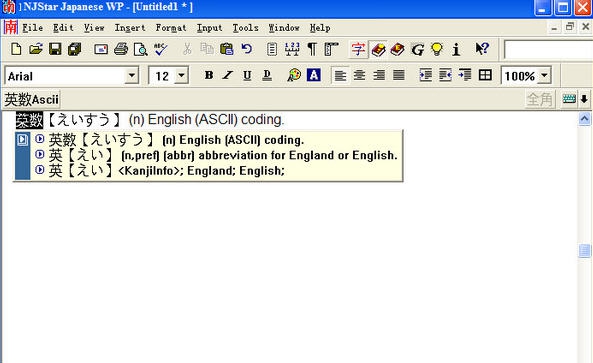593x363 pixels.
Task: Toggle the first dictionary book icon
Action: (379, 49)
